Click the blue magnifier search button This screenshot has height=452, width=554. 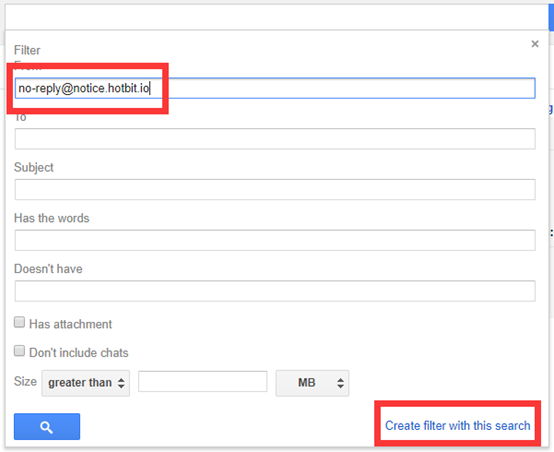[47, 427]
